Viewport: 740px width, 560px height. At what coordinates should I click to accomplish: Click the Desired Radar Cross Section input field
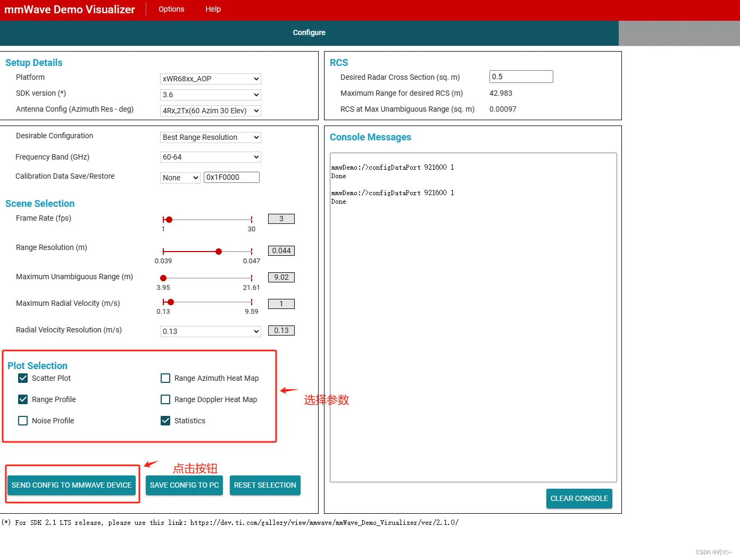(521, 77)
